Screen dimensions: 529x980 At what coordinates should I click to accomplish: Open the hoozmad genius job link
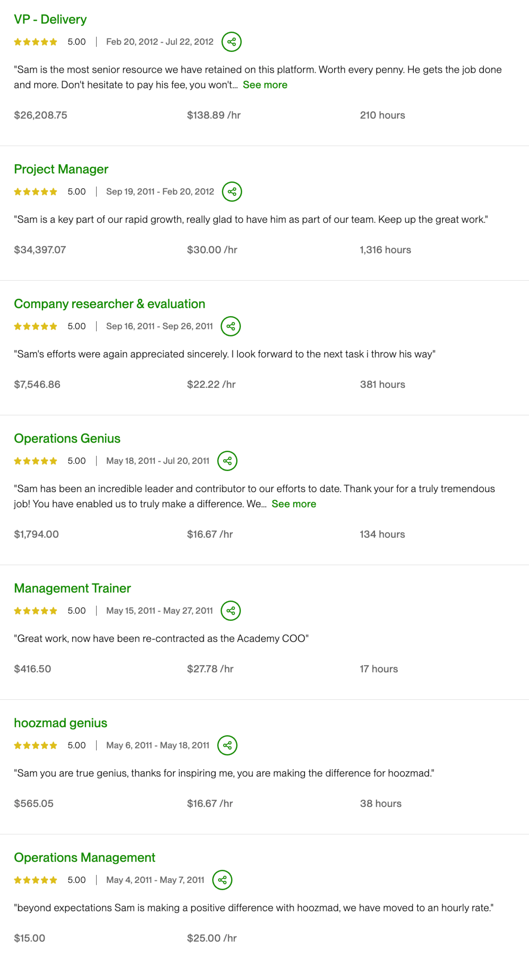tap(61, 723)
